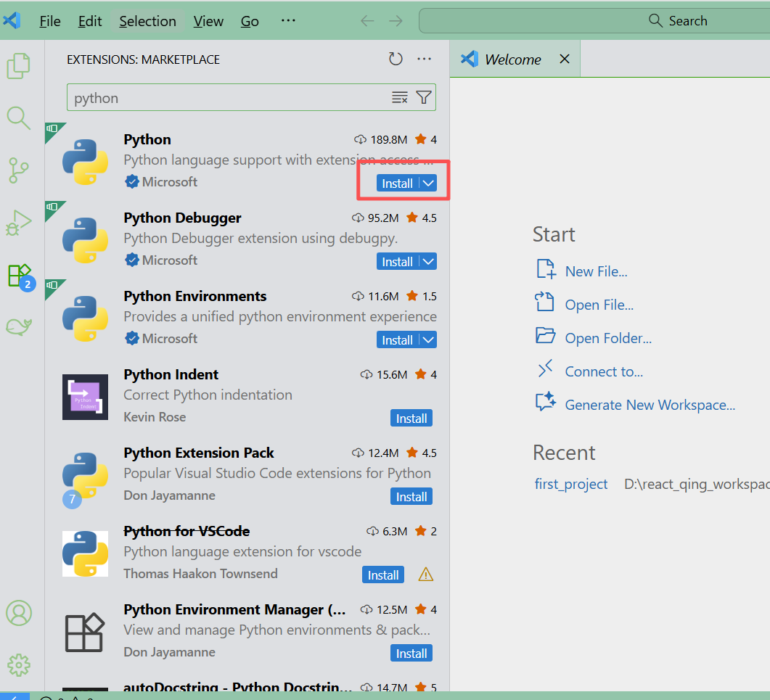Open Source Control view

point(19,170)
